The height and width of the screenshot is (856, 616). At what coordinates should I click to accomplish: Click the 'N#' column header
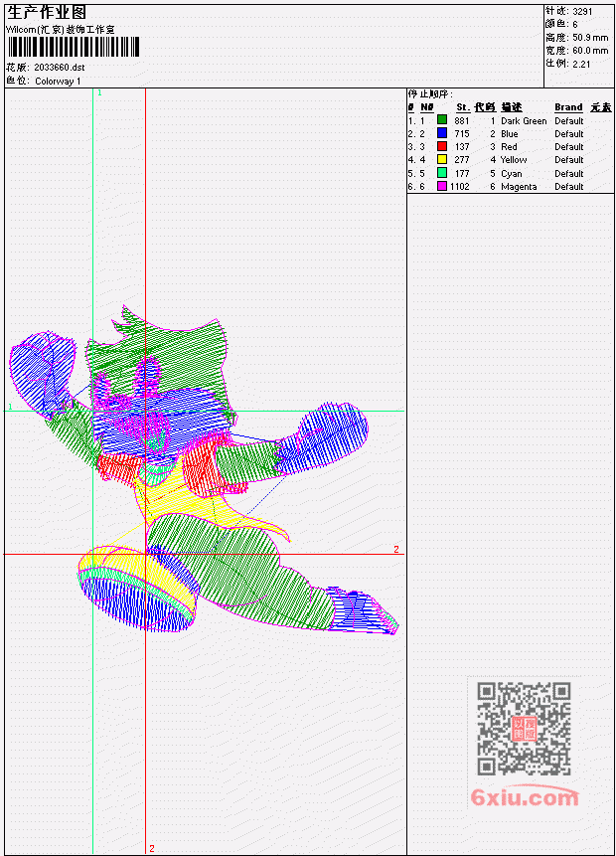426,107
